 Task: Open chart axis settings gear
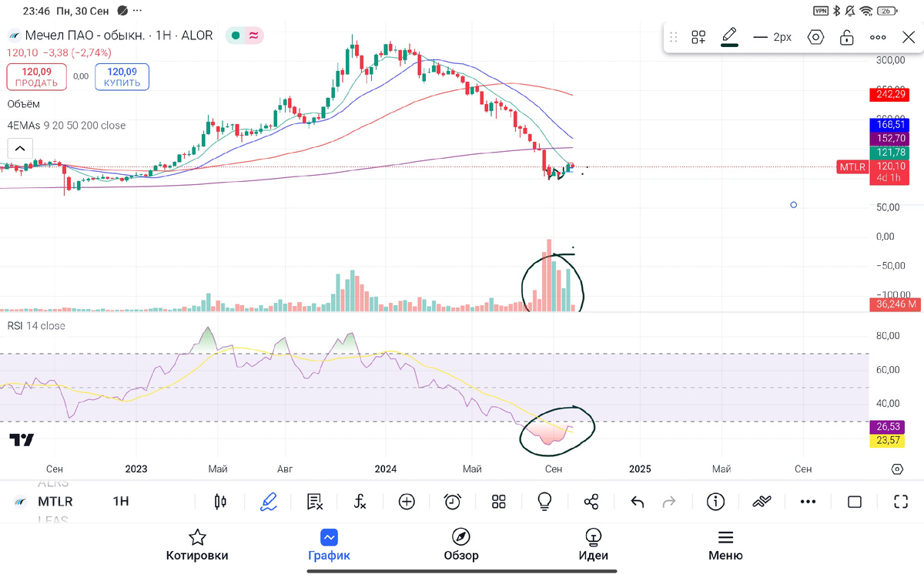point(897,469)
